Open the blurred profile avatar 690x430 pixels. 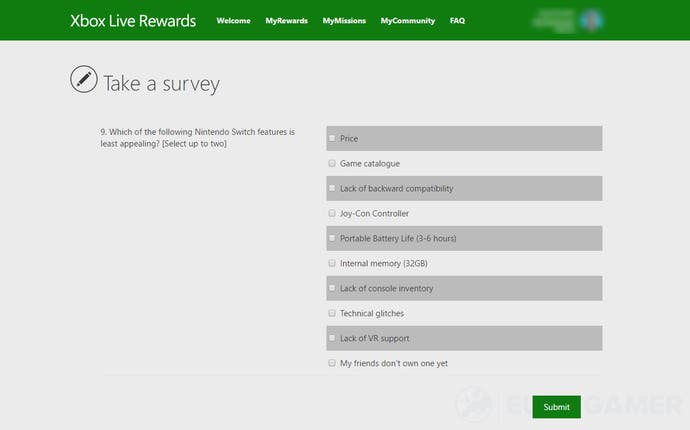click(x=591, y=20)
